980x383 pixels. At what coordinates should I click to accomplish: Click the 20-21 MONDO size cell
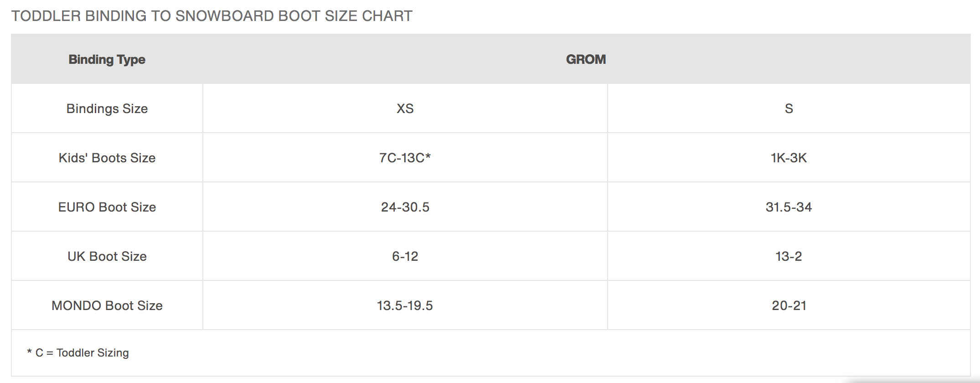pyautogui.click(x=789, y=305)
